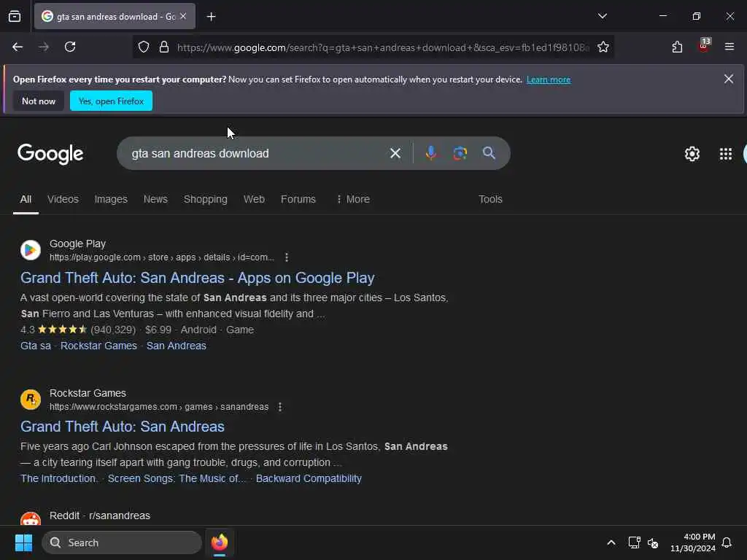Open Firefox View tab list icon
Image resolution: width=747 pixels, height=560 pixels.
(x=15, y=16)
